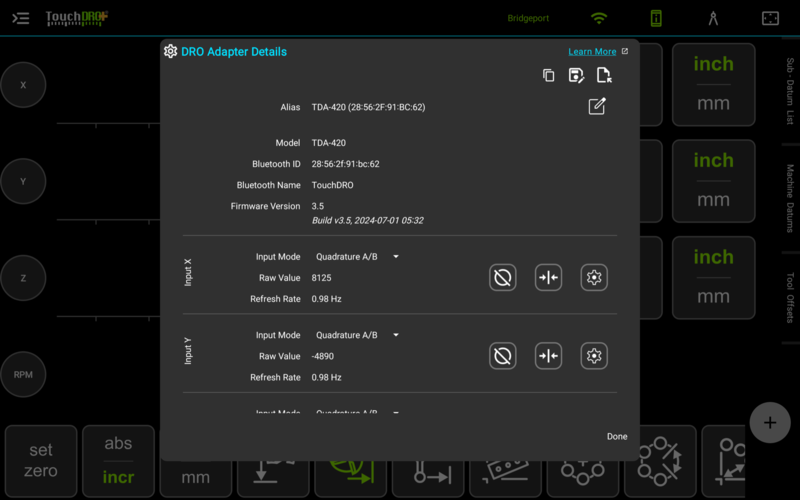This screenshot has height=500, width=800.
Task: Open Input Y settings gear
Action: coord(594,356)
